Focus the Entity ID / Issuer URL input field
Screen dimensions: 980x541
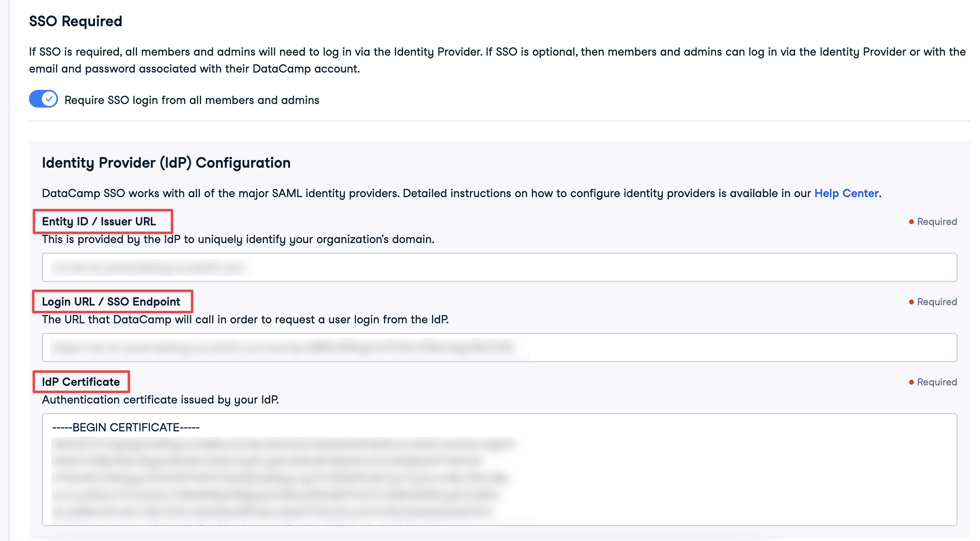499,267
